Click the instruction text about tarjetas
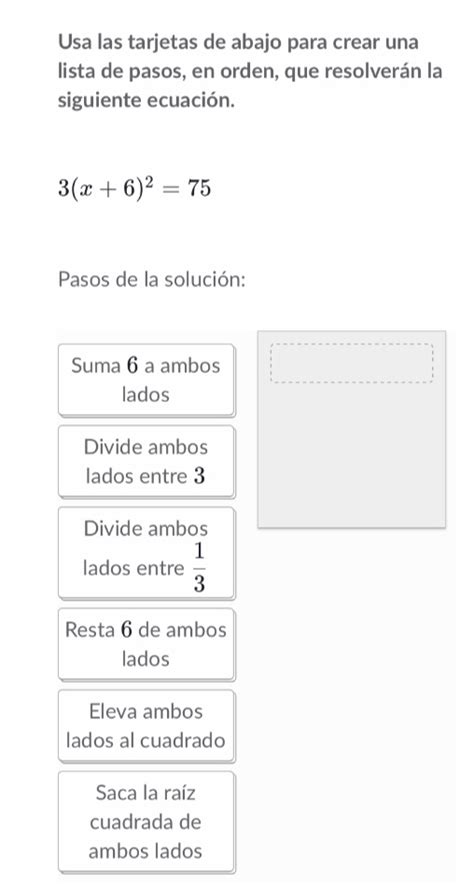Viewport: 474px width, 885px height. (250, 72)
